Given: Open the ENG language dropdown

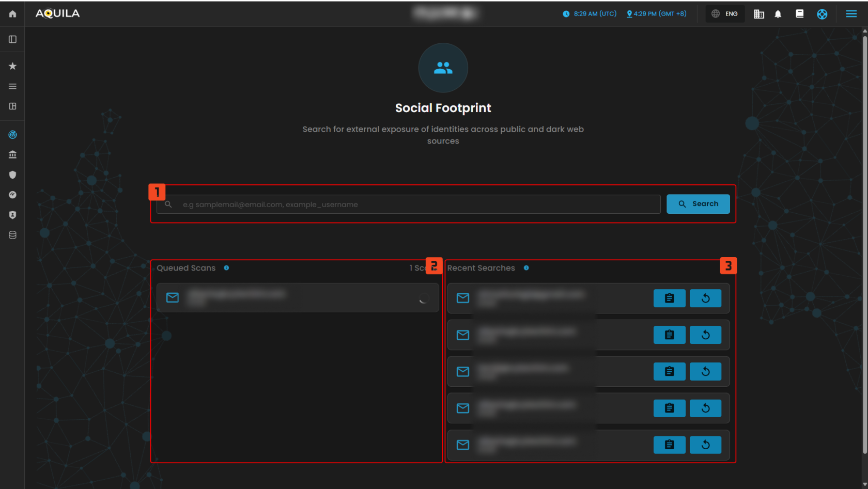Looking at the screenshot, I should (x=725, y=14).
